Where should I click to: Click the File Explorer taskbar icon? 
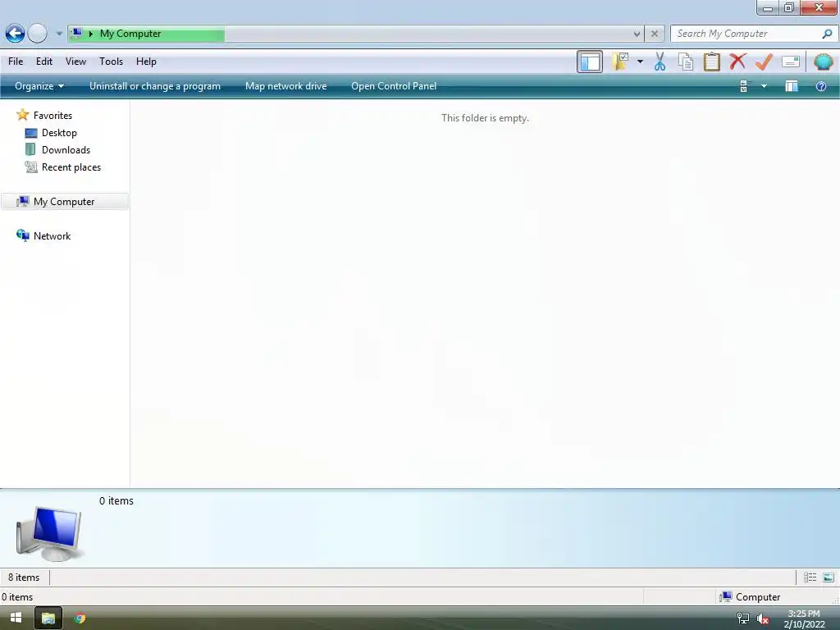48,619
